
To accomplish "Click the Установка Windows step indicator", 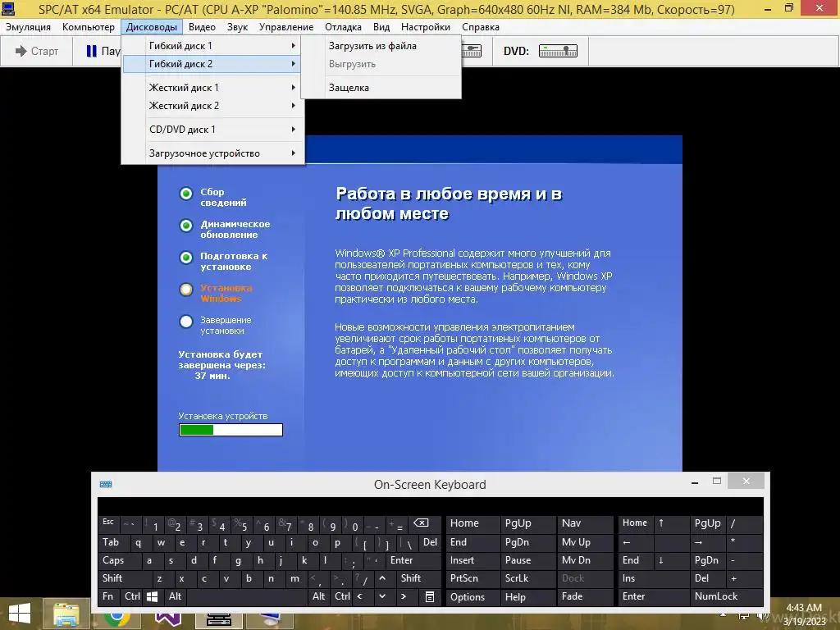I will [186, 290].
